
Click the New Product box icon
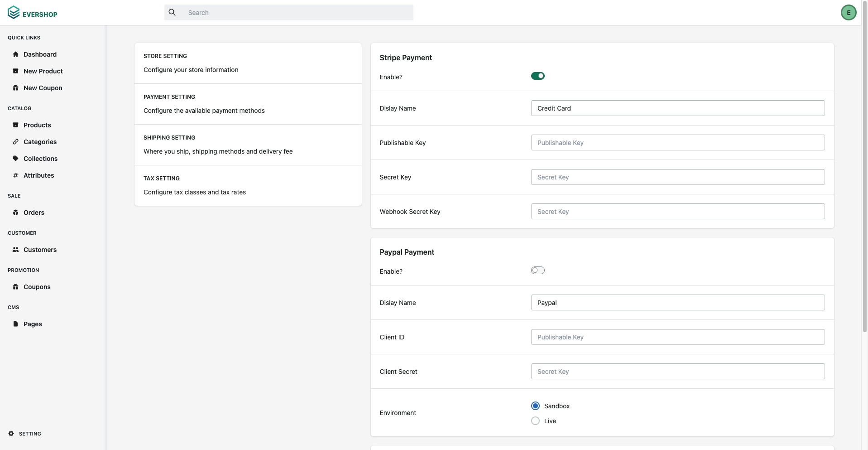click(x=15, y=71)
